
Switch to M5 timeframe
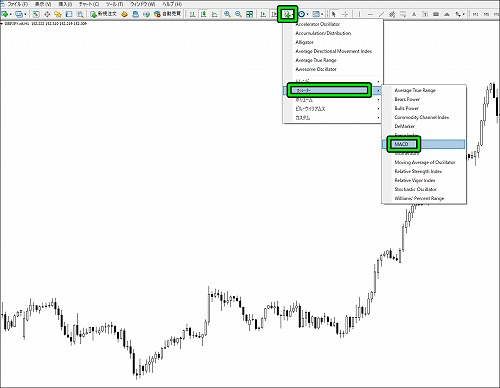tap(486, 14)
